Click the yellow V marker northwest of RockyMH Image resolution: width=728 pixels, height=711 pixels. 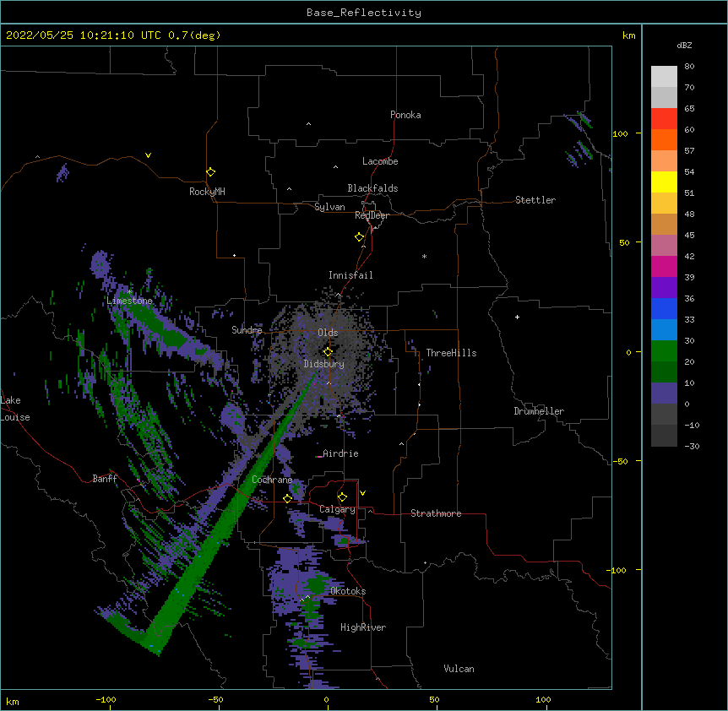148,155
